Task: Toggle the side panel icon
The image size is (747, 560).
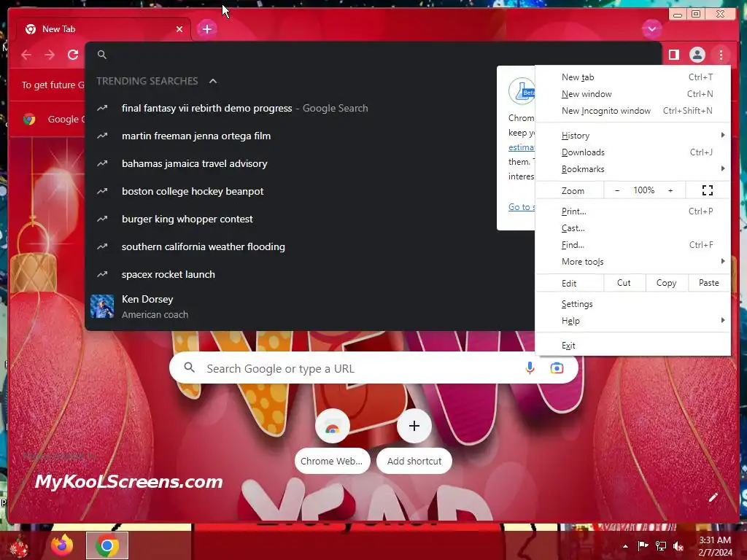Action: pyautogui.click(x=673, y=55)
